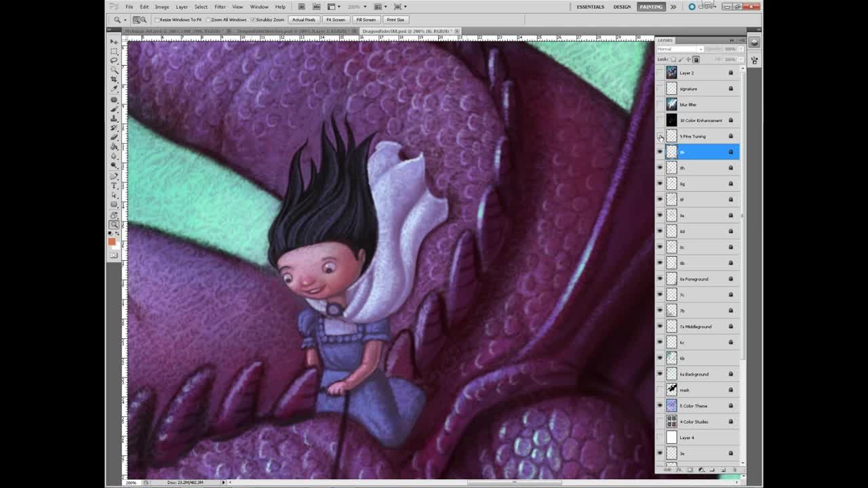
Task: Open the layer blend mode dropdown
Action: 680,49
